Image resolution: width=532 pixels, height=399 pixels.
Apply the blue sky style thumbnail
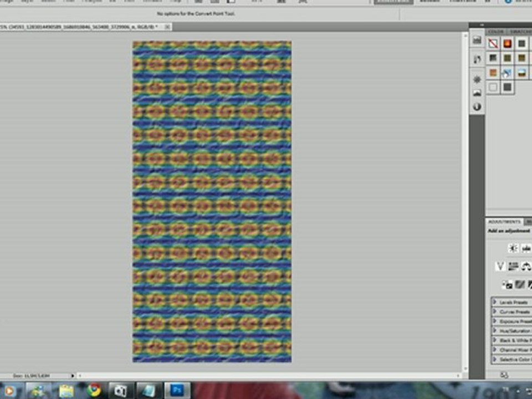coord(507,73)
